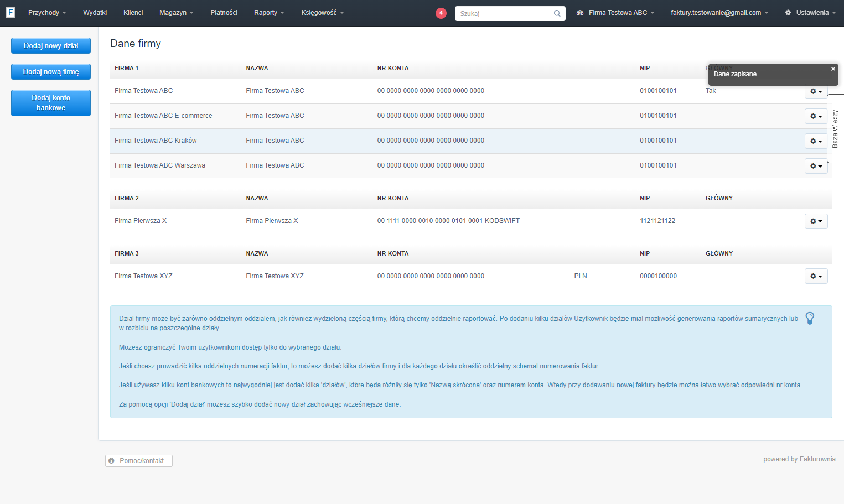This screenshot has height=504, width=844.
Task: Expand the Raporty menu
Action: click(x=269, y=13)
